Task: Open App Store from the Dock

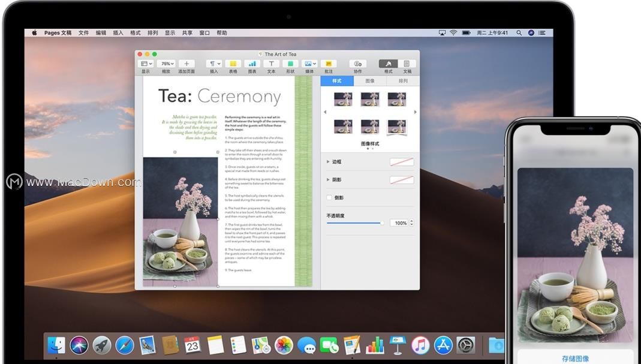Action: pyautogui.click(x=443, y=345)
